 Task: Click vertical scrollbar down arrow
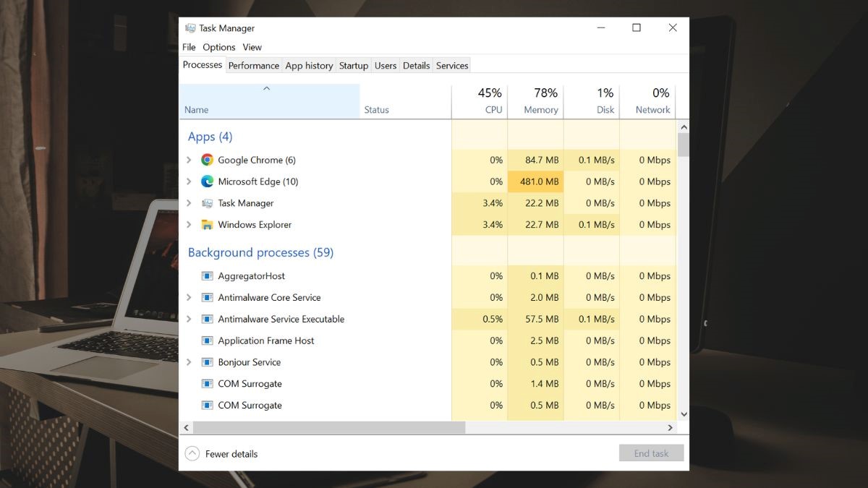tap(684, 414)
